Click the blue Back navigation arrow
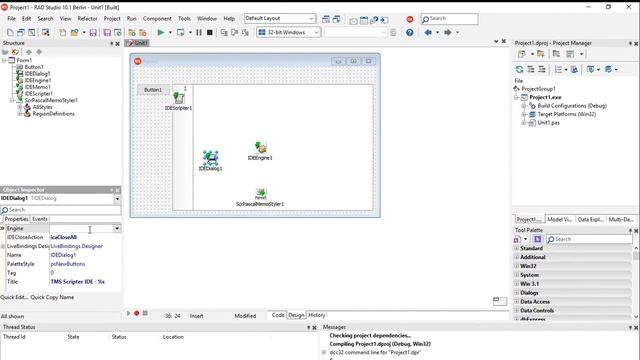This screenshot has width=640, height=360. pyautogui.click(x=428, y=32)
